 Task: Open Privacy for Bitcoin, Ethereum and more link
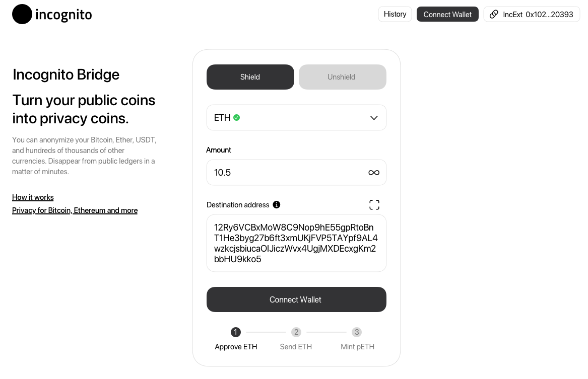tap(75, 210)
